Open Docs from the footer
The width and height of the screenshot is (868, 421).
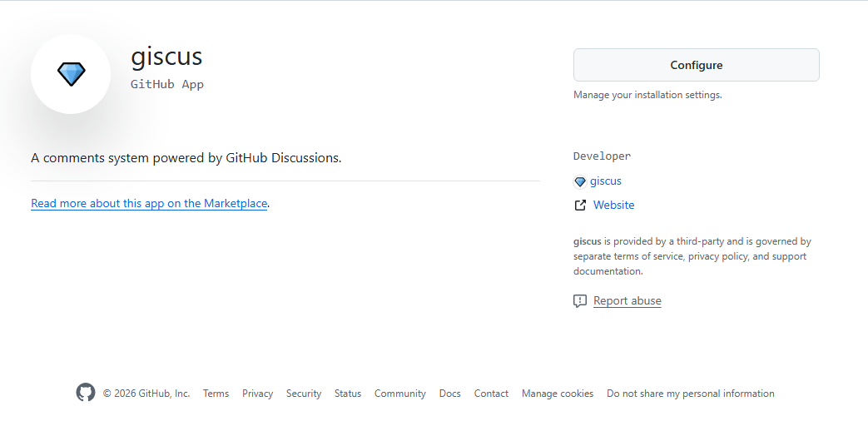click(x=449, y=394)
